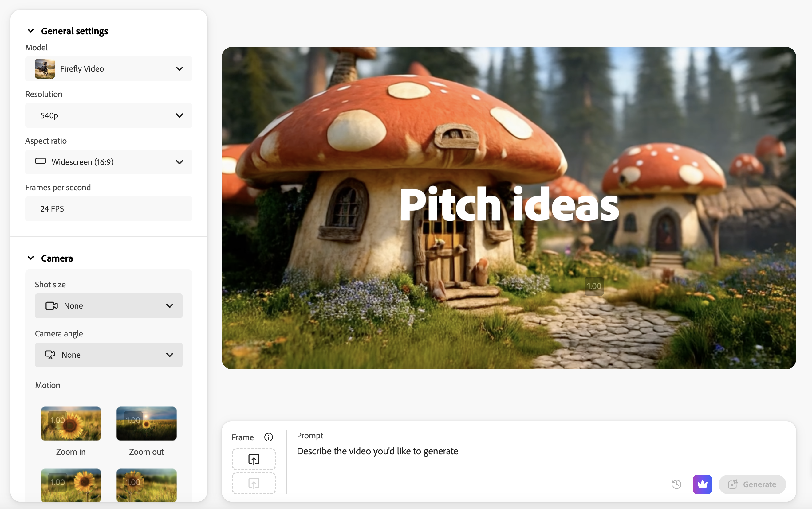This screenshot has width=812, height=509.
Task: Click the Camera angle monitor icon
Action: [x=50, y=355]
